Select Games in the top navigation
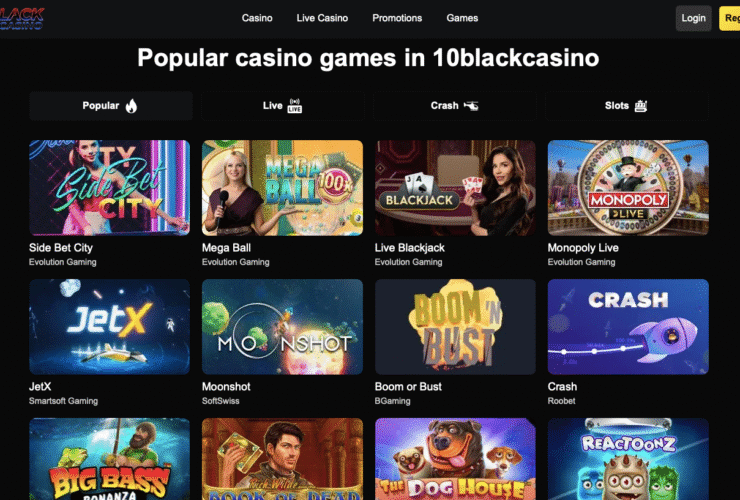Image resolution: width=740 pixels, height=500 pixels. click(x=462, y=18)
